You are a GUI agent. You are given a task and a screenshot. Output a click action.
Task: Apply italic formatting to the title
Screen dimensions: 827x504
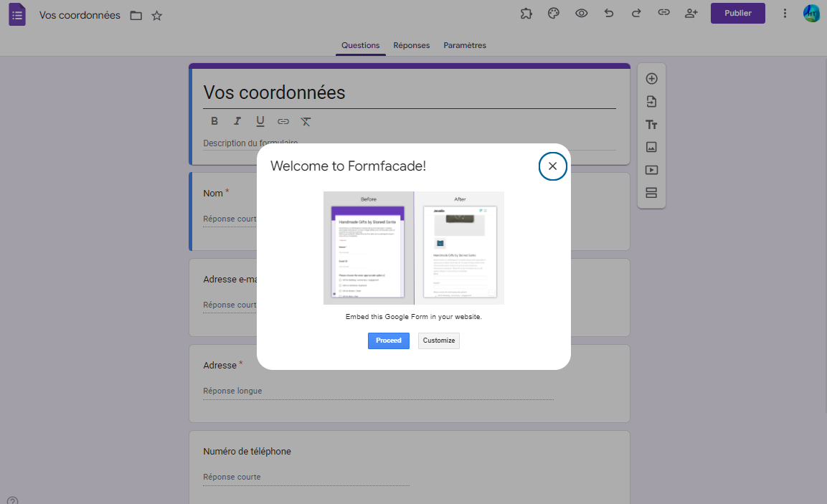(x=237, y=121)
